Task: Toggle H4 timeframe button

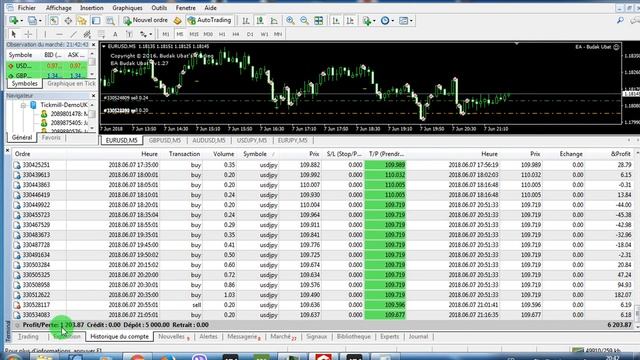Action: (x=236, y=34)
